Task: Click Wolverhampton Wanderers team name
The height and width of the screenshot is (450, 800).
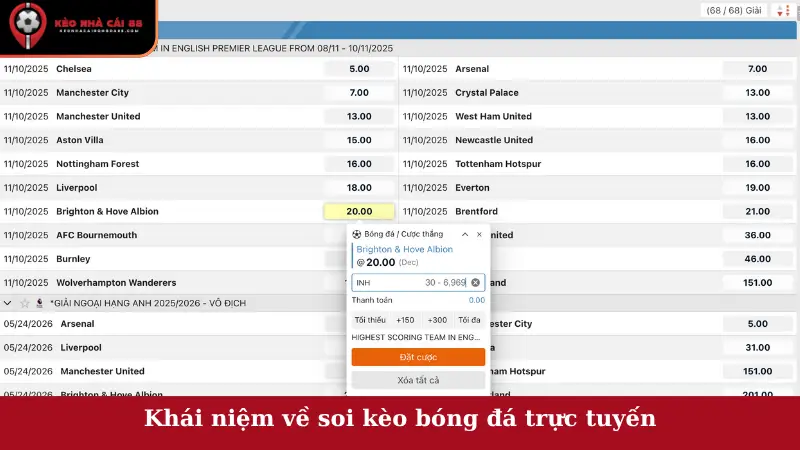Action: [x=116, y=283]
